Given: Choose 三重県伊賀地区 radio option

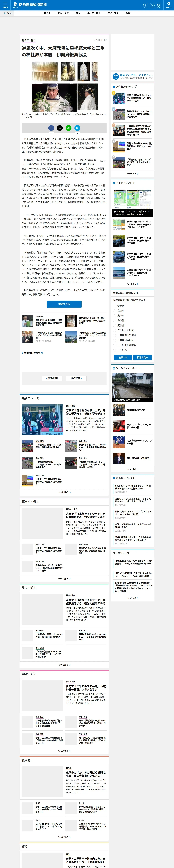Looking at the screenshot, I should [115, 340].
